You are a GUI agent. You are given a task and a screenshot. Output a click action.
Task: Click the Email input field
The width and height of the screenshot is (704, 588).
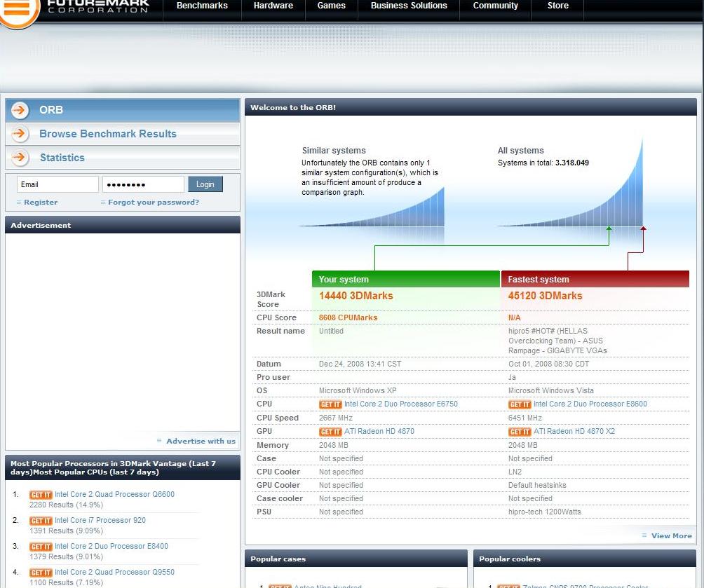tap(57, 184)
